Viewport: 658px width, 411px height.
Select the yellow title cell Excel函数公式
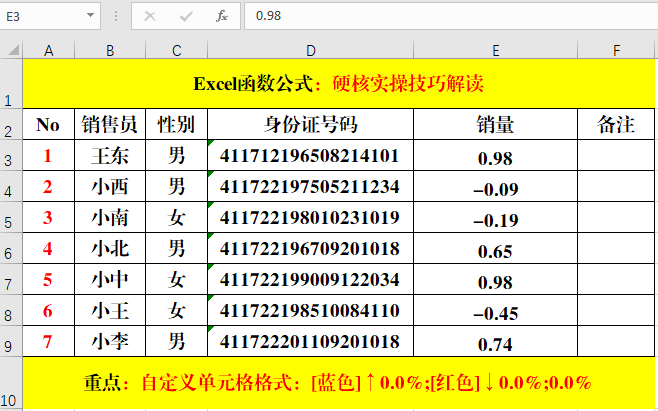coord(340,82)
